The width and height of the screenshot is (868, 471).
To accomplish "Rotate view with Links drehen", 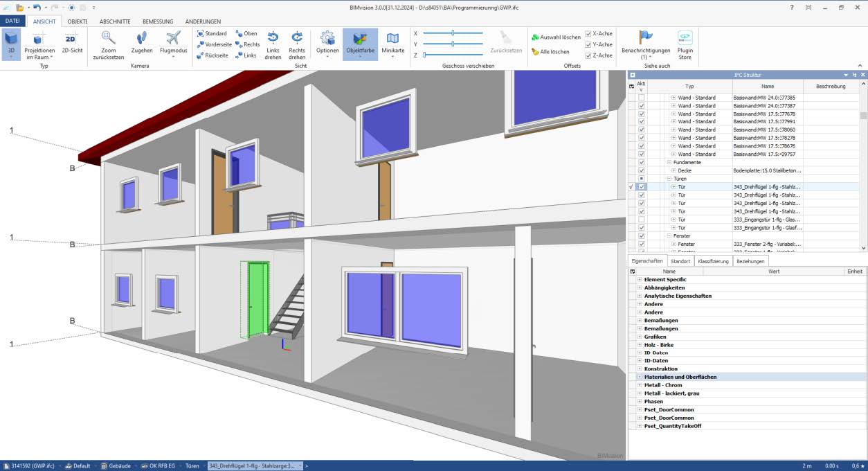I will point(273,44).
